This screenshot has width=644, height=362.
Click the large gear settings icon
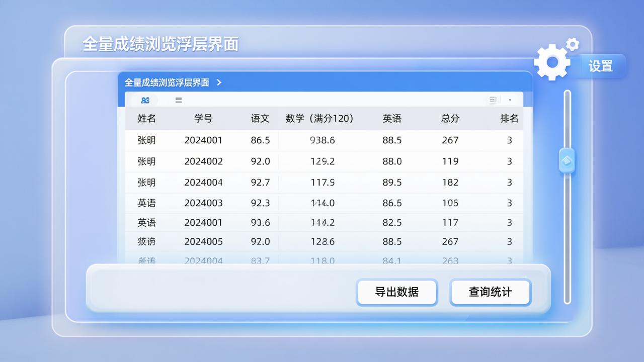coord(552,62)
